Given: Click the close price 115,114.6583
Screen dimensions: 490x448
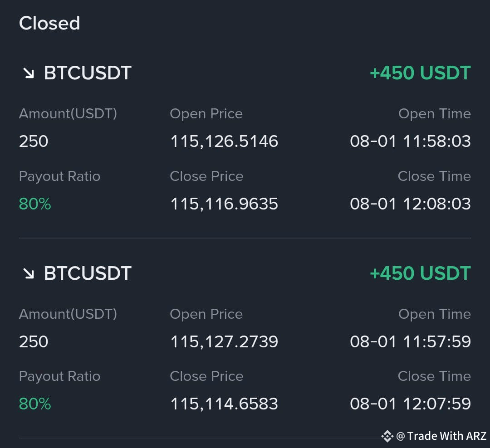Looking at the screenshot, I should [x=224, y=404].
